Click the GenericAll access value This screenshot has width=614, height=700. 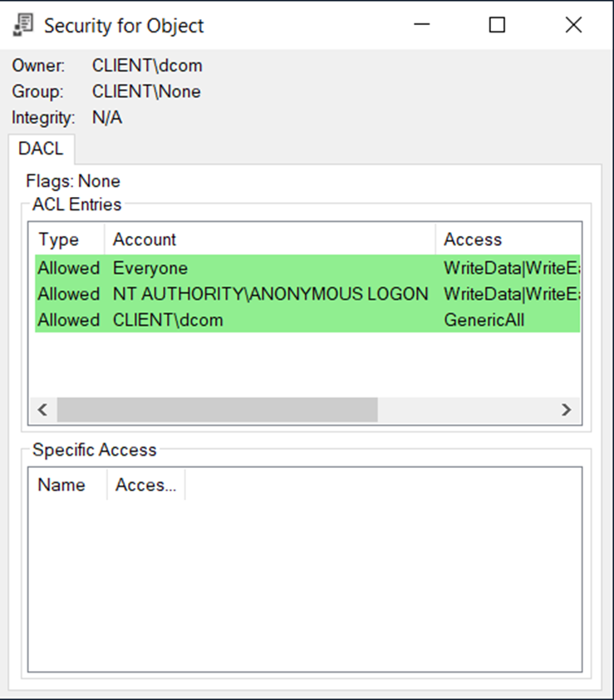484,319
